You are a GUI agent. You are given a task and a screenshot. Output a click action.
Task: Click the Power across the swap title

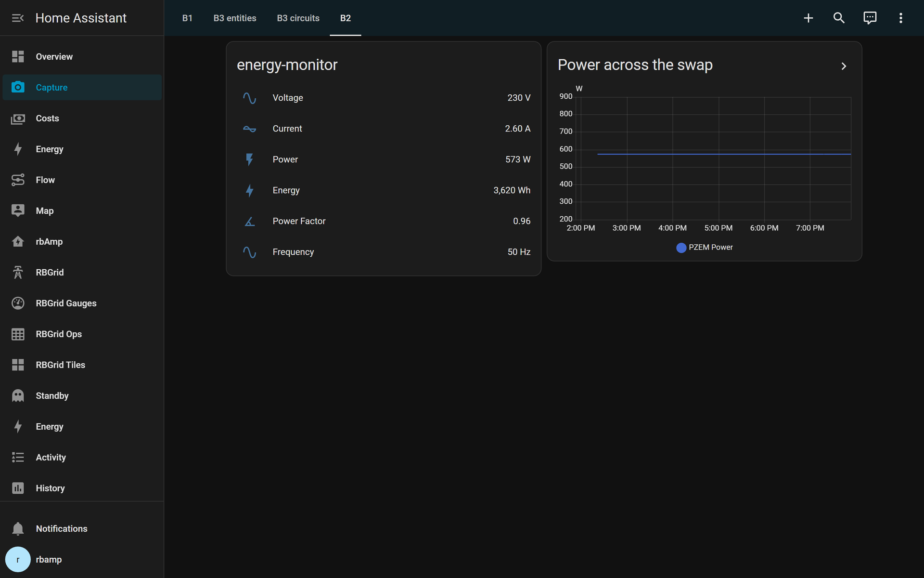point(635,65)
